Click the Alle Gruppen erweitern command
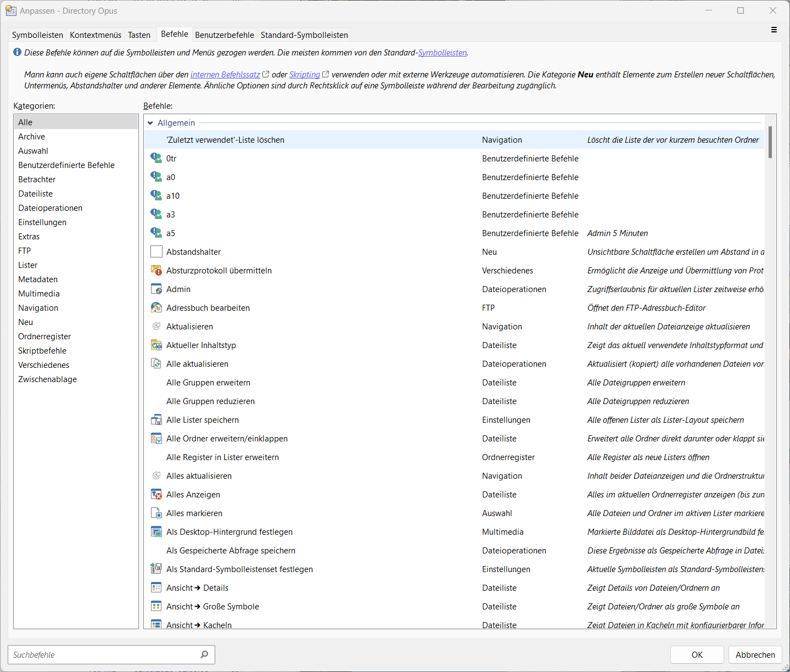Viewport: 790px width, 672px height. [454, 382]
